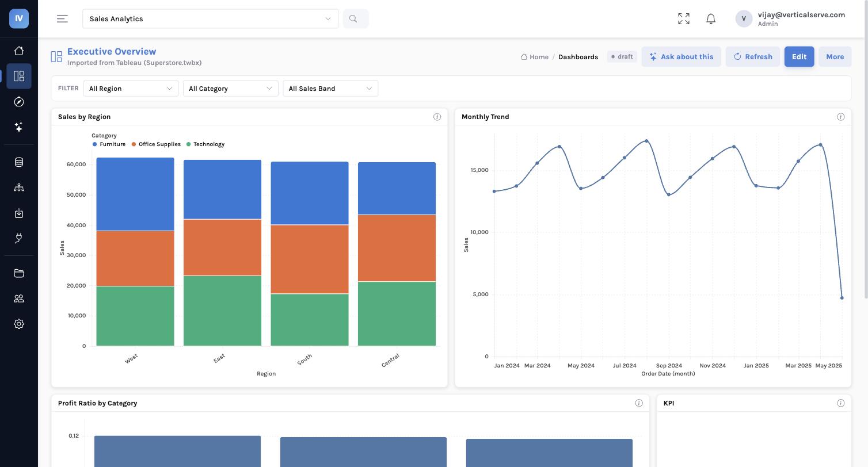The height and width of the screenshot is (467, 868).
Task: Open the notifications bell
Action: pos(711,19)
